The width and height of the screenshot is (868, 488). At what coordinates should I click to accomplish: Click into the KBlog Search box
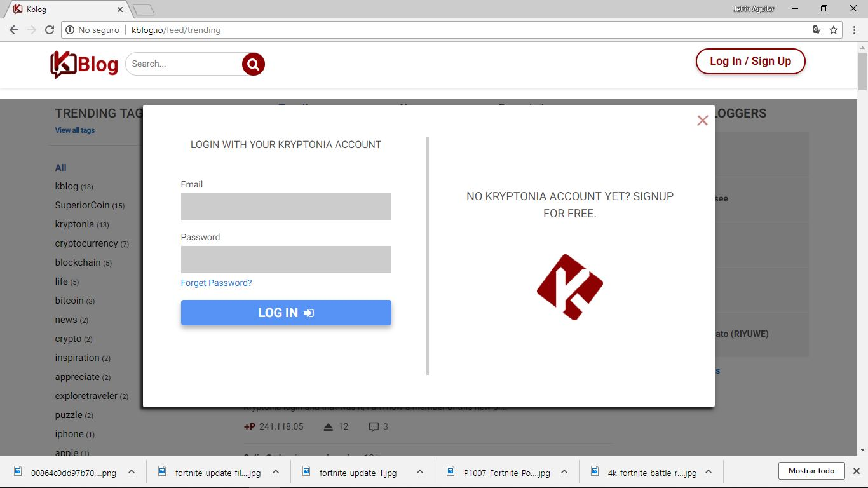[x=184, y=64]
